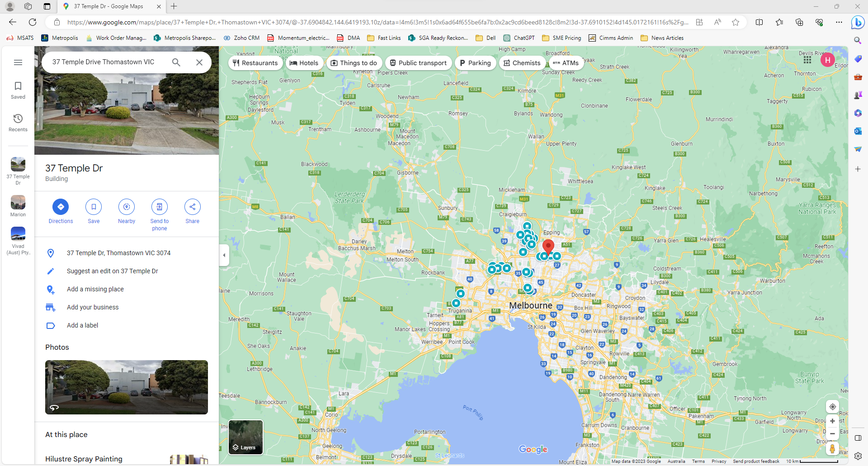Zoom out on the map
Image resolution: width=868 pixels, height=466 pixels.
(x=832, y=433)
